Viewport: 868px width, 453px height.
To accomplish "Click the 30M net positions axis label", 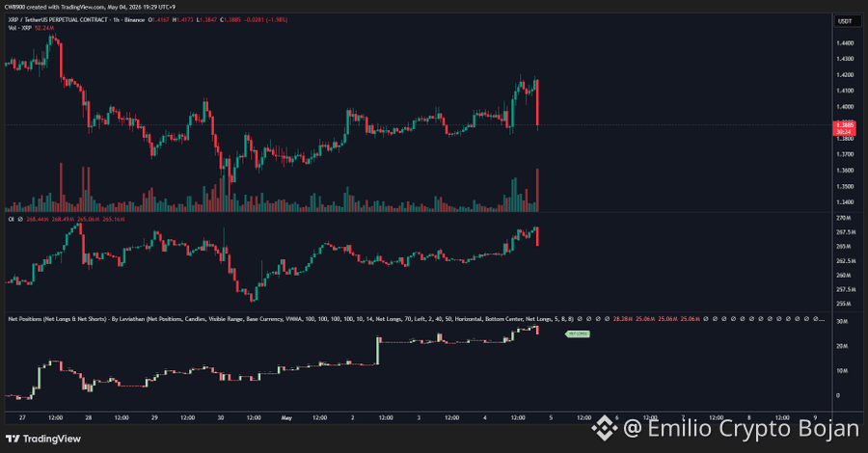I will point(841,321).
